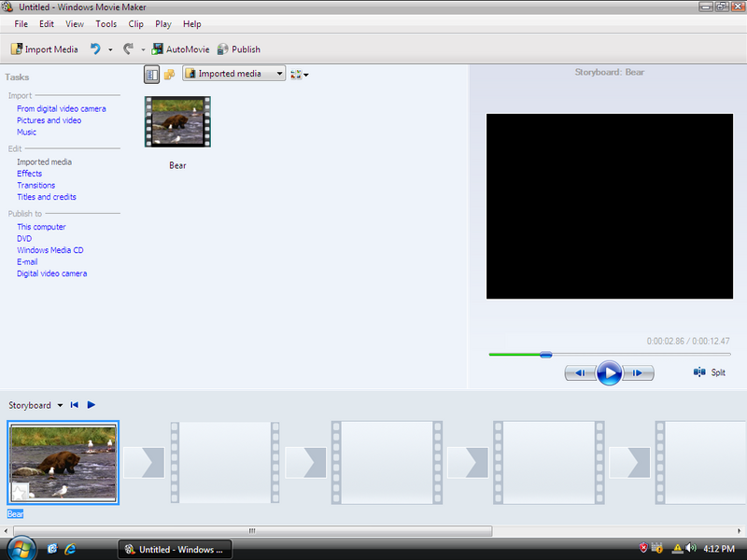This screenshot has height=560, width=747.
Task: Open the Play menu
Action: pyautogui.click(x=162, y=24)
